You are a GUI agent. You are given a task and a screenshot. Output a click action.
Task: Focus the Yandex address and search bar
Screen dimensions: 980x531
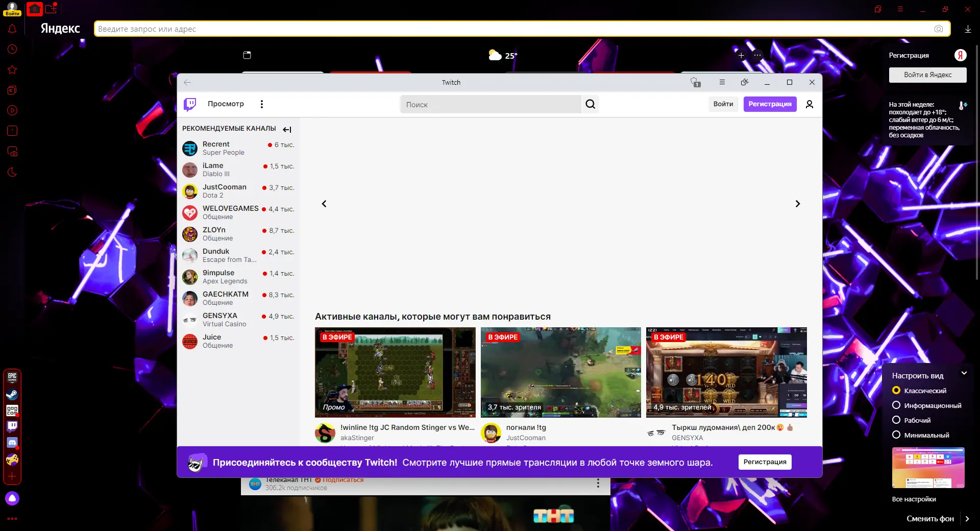522,29
